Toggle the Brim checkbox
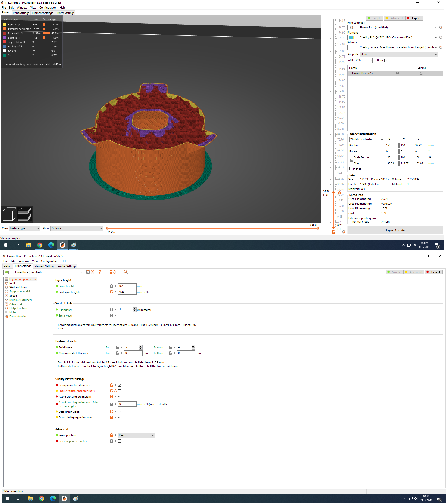The image size is (447, 504). tap(386, 60)
